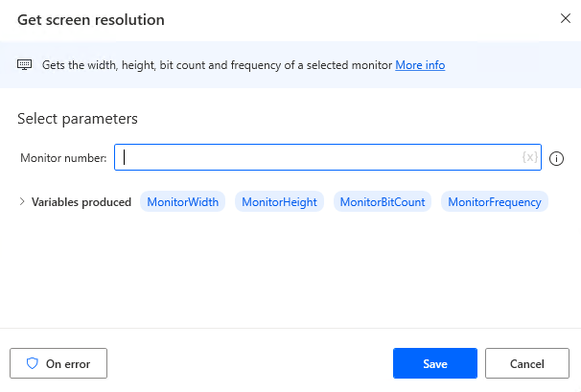The height and width of the screenshot is (392, 581).
Task: Open the More info link
Action: click(x=420, y=65)
